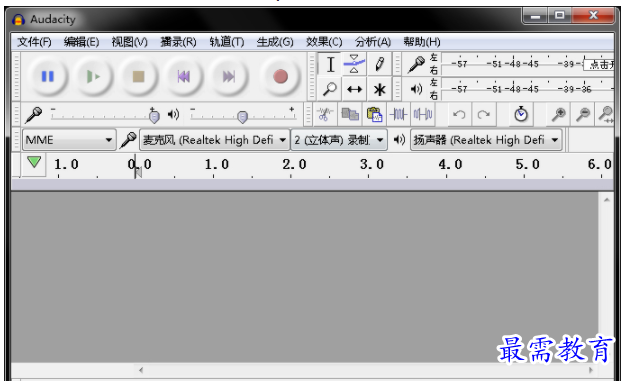Open the 编辑(E) menu
The width and height of the screenshot is (621, 381).
(x=81, y=42)
